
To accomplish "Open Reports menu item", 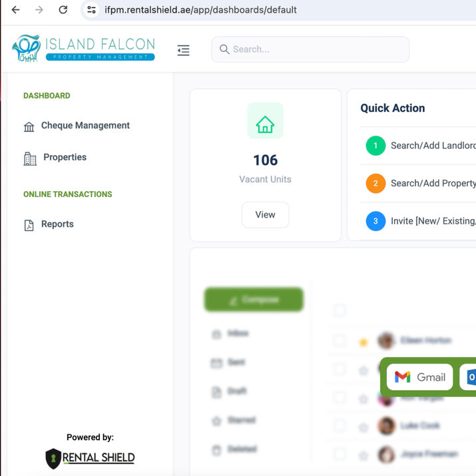I will [x=49, y=224].
